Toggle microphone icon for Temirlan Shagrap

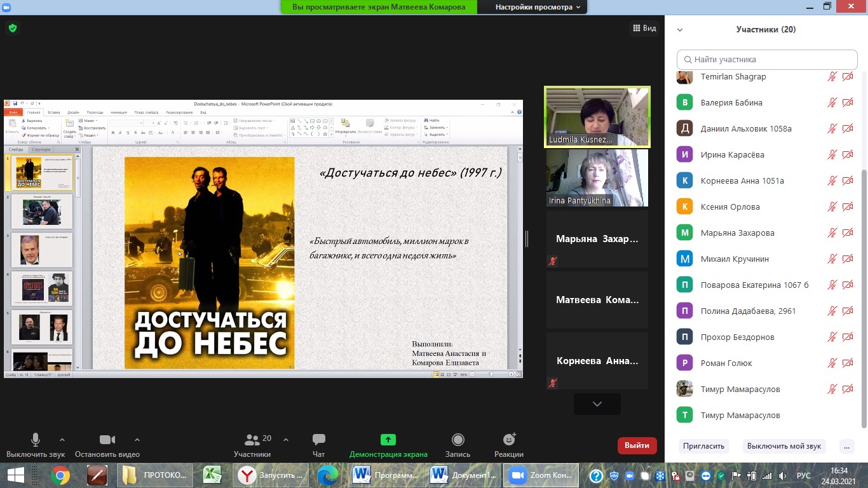832,76
